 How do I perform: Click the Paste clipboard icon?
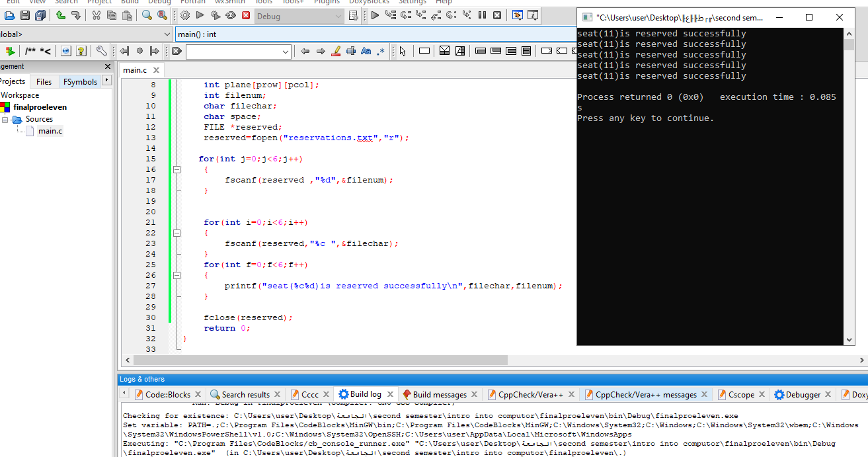point(126,15)
